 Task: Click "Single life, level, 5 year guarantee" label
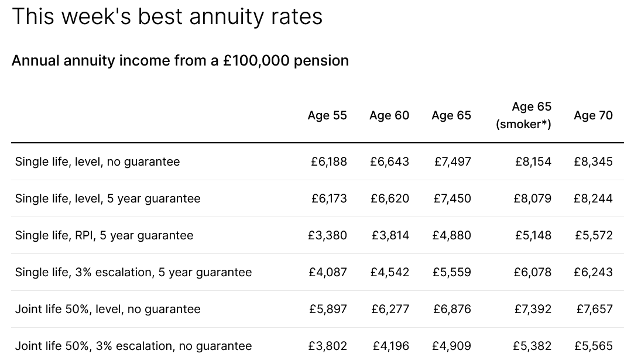tap(108, 198)
